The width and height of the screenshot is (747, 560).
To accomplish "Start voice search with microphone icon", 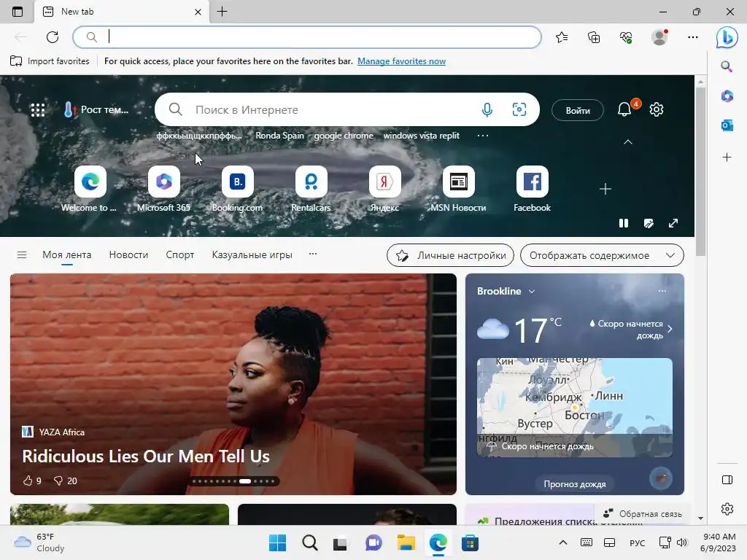I will click(x=487, y=110).
